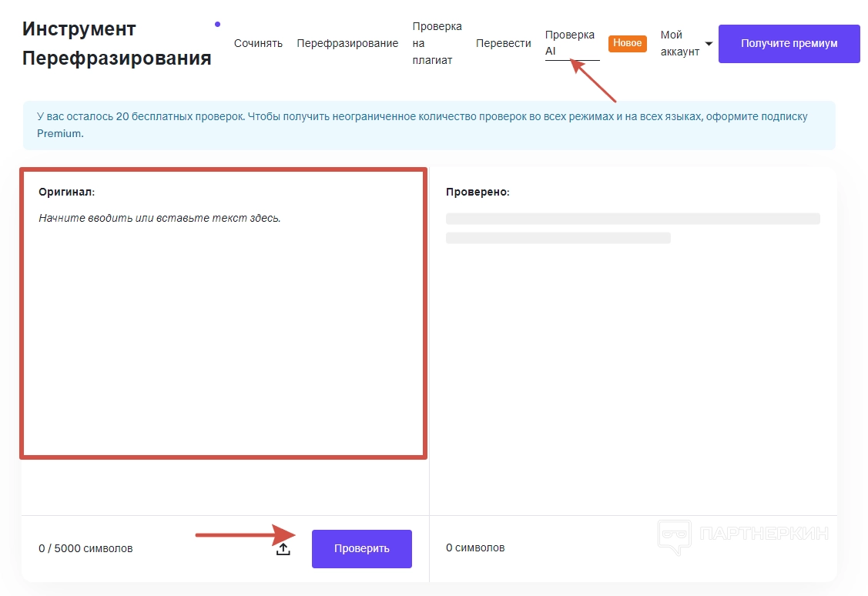This screenshot has height=596, width=868.
Task: Open the Мой аккаунт dropdown arrow
Action: 709,44
